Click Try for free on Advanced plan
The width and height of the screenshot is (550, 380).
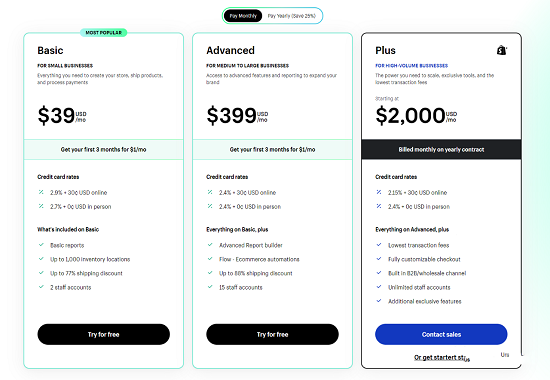tap(273, 334)
